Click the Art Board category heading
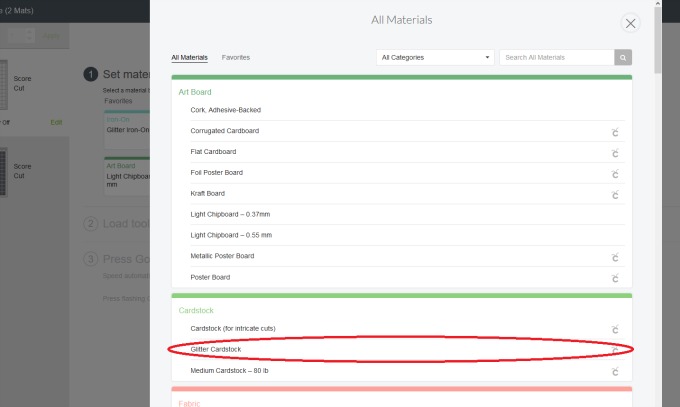This screenshot has height=407, width=680. [x=195, y=92]
